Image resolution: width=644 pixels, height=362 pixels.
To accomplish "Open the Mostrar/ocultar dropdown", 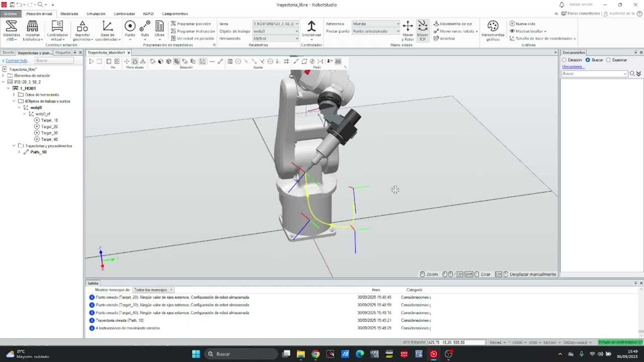I will [528, 31].
